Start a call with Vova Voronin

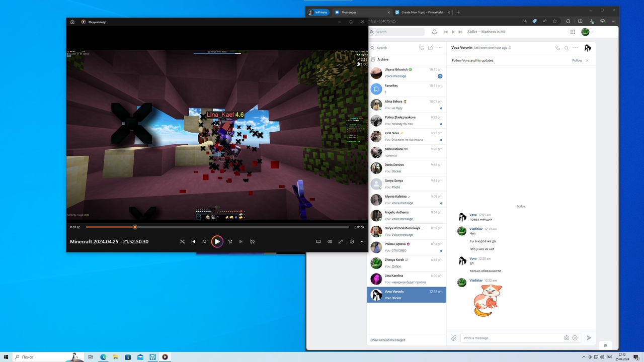557,48
